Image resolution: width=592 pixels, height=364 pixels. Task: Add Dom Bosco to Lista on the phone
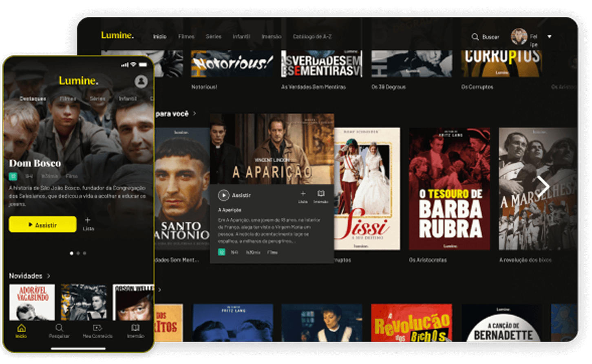point(88,224)
